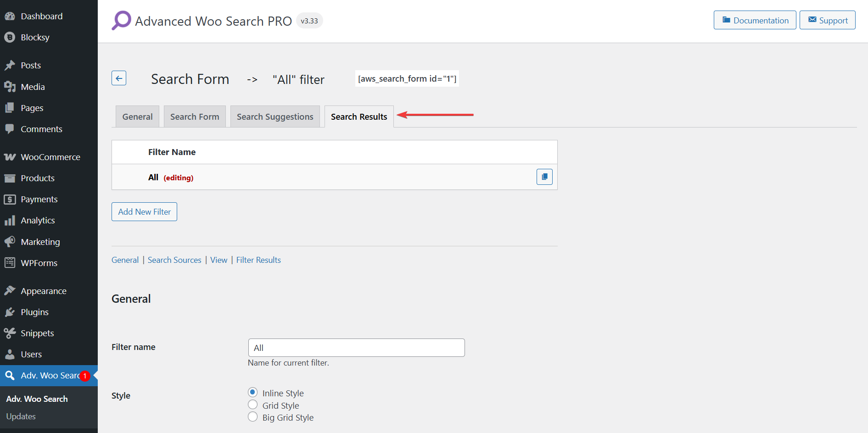Click the Appearance paintbrush icon
This screenshot has width=868, height=433.
pos(10,291)
